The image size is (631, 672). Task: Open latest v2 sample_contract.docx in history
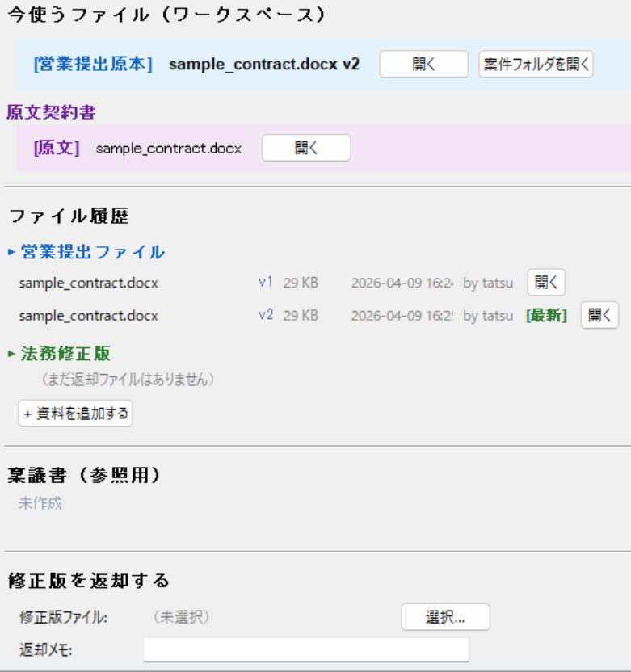click(599, 315)
